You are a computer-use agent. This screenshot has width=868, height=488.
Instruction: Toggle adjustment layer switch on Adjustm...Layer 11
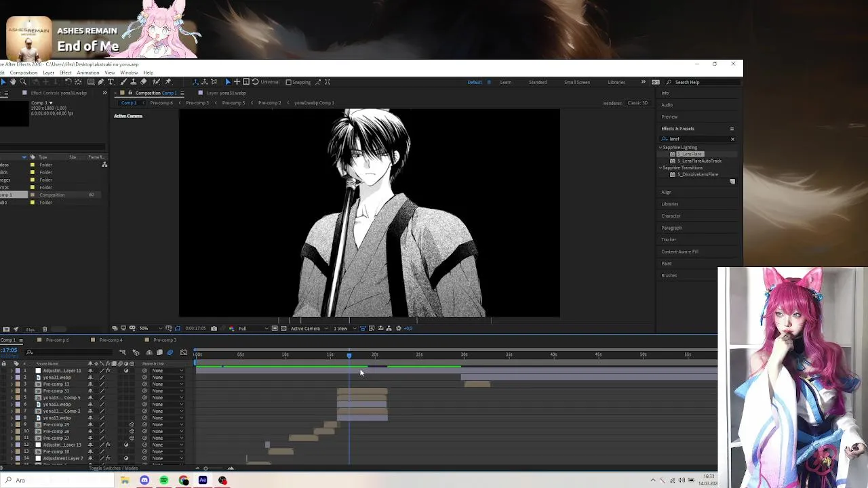125,371
